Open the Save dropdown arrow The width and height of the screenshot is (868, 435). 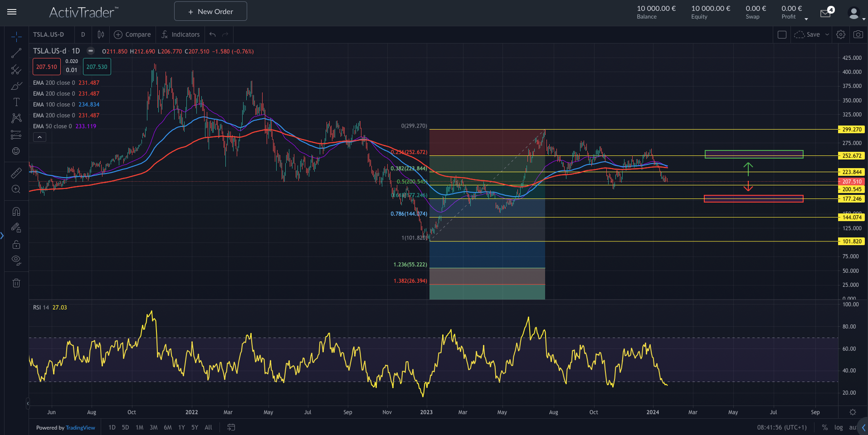click(827, 34)
